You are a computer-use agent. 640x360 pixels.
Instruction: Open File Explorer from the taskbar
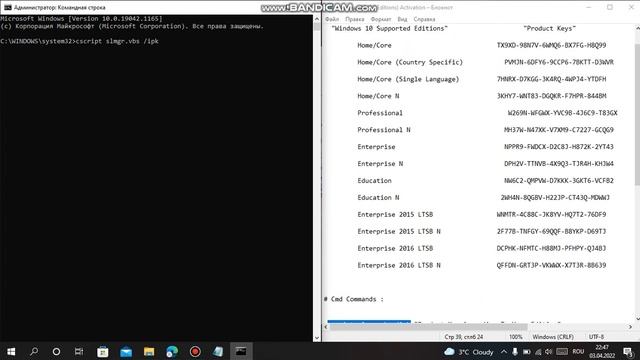(149, 351)
